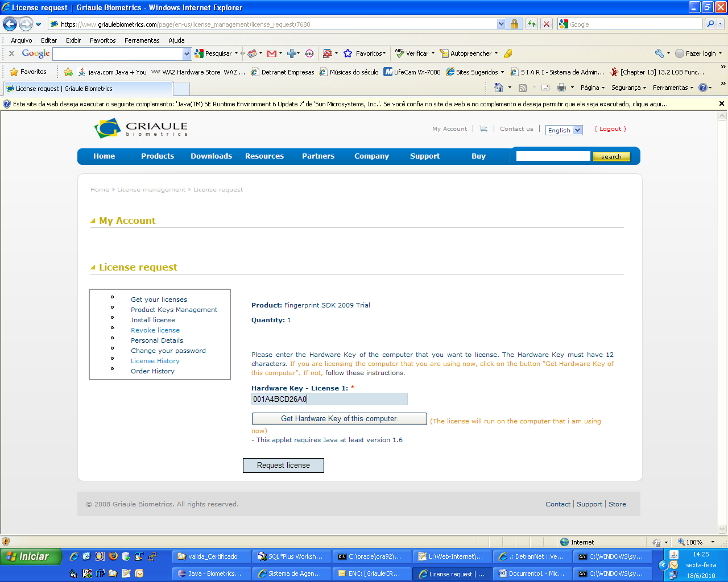The height and width of the screenshot is (582, 728).
Task: Click the Firefox quick launch icon in taskbar
Action: 113,556
